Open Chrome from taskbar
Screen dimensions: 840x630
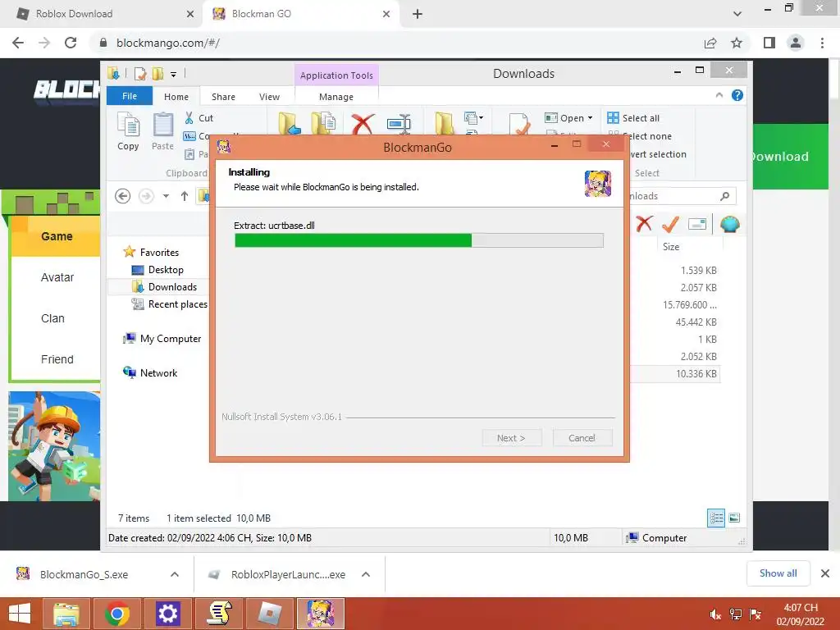(116, 614)
